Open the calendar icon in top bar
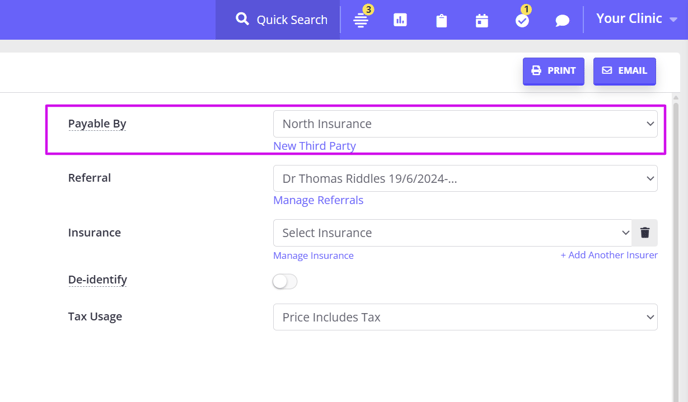 click(482, 21)
